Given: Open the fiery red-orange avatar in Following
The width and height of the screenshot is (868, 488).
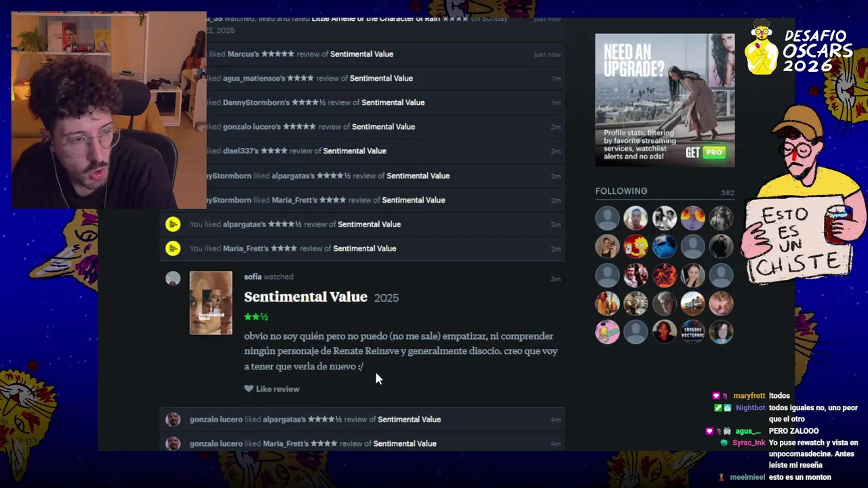Looking at the screenshot, I should (665, 275).
